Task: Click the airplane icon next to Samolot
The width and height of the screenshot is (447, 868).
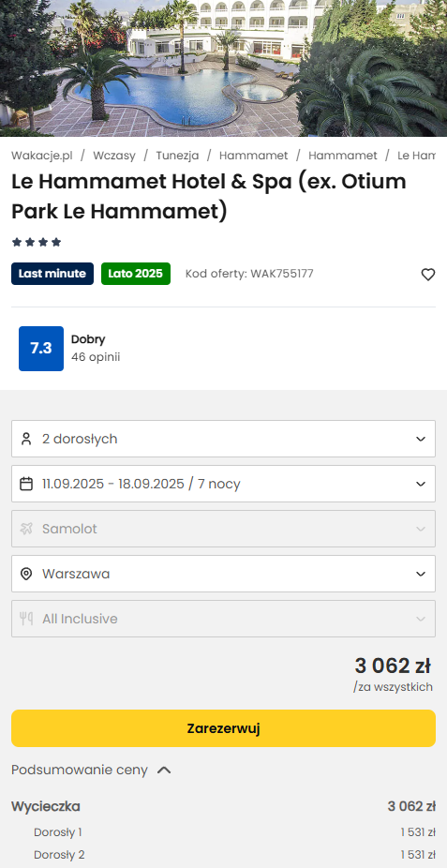Action: click(x=26, y=529)
